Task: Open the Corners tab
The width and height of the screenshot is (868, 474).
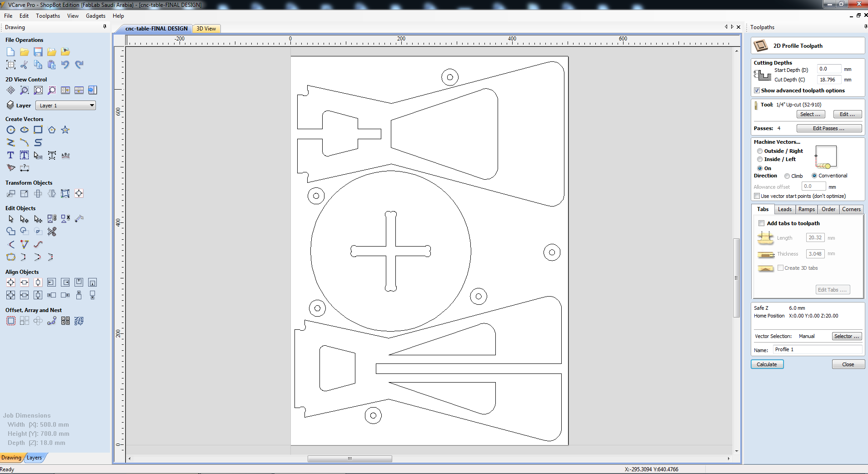Action: coord(851,209)
